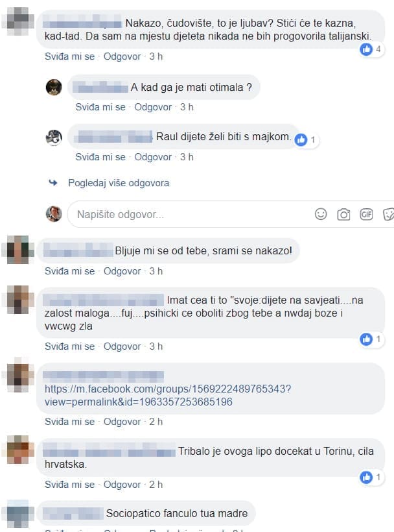
Task: Like the 'Bljuje mi se od tebe' comment
Action: pyautogui.click(x=69, y=271)
